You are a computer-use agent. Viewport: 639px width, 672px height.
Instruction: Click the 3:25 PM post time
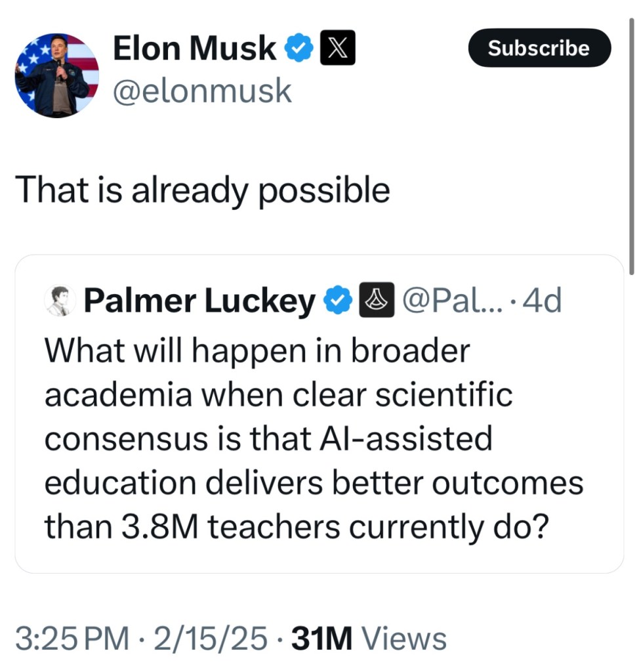72,639
